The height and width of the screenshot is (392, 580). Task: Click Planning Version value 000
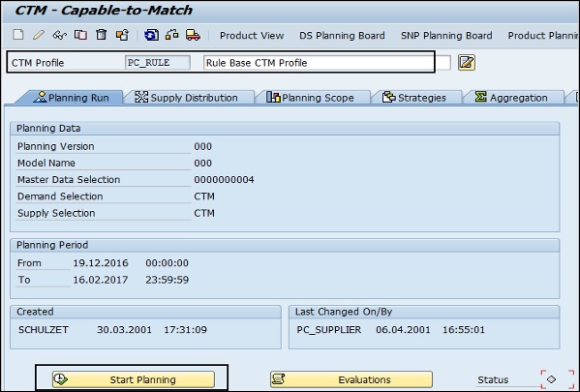tap(202, 146)
